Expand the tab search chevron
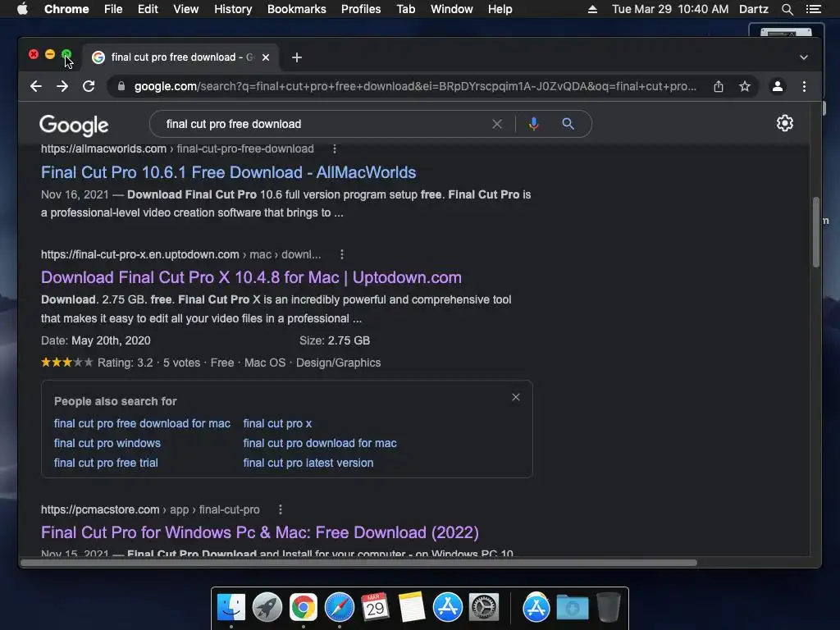 tap(804, 57)
